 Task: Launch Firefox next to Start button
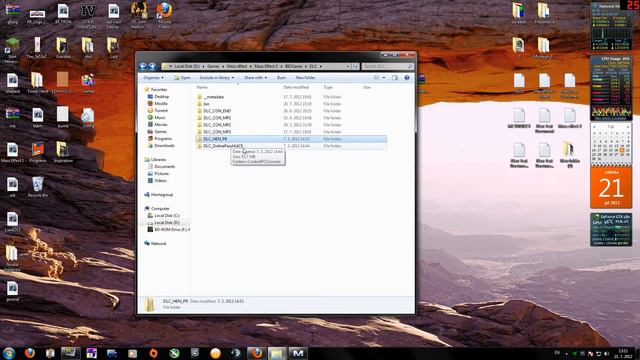click(29, 353)
